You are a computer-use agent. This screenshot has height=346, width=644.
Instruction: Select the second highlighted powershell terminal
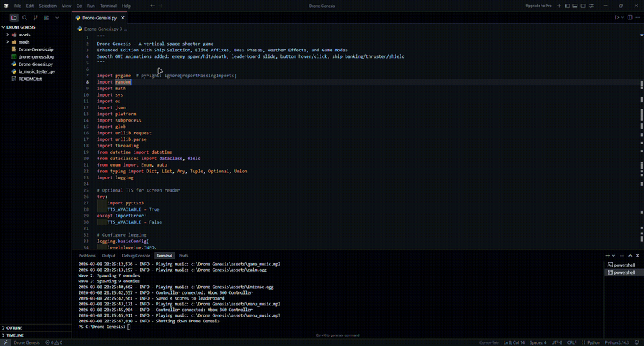click(x=624, y=272)
